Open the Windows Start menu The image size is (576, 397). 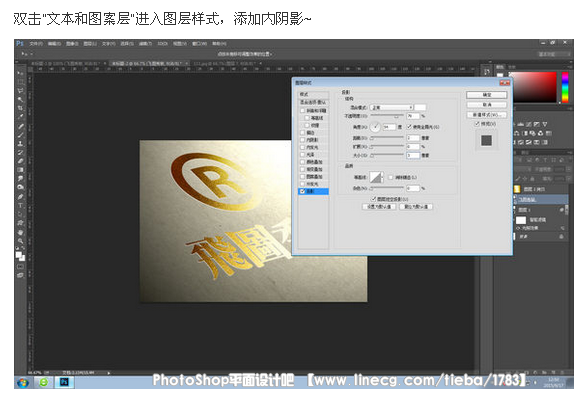pyautogui.click(x=22, y=382)
